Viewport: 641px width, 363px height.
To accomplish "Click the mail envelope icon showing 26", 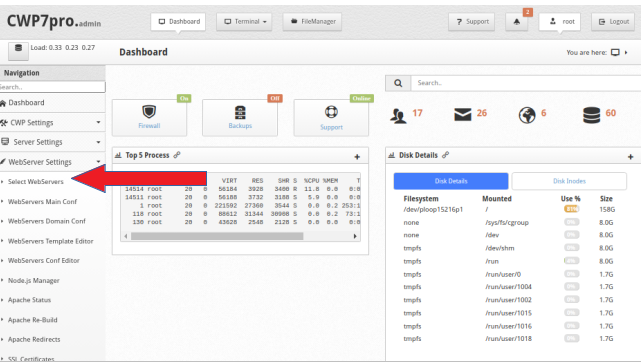I will tap(462, 114).
